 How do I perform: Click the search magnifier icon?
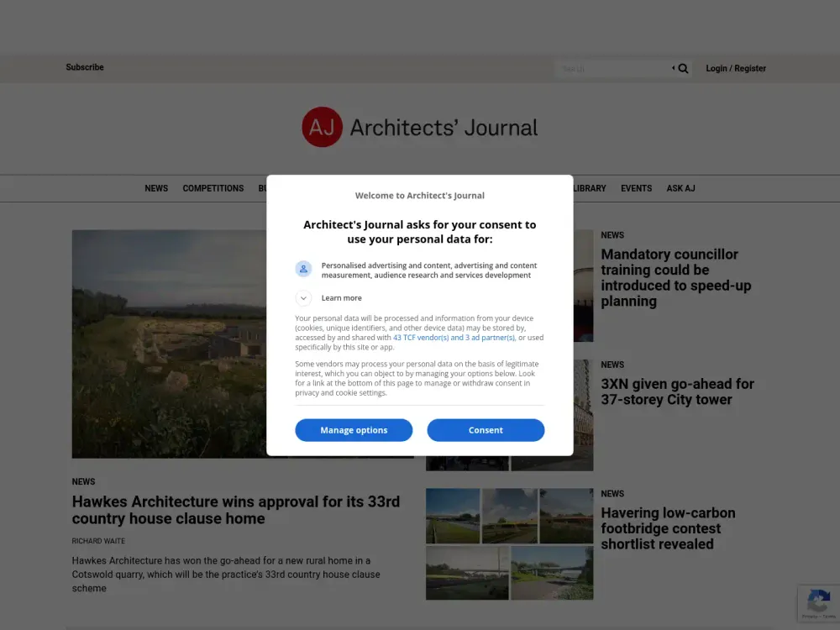[682, 68]
